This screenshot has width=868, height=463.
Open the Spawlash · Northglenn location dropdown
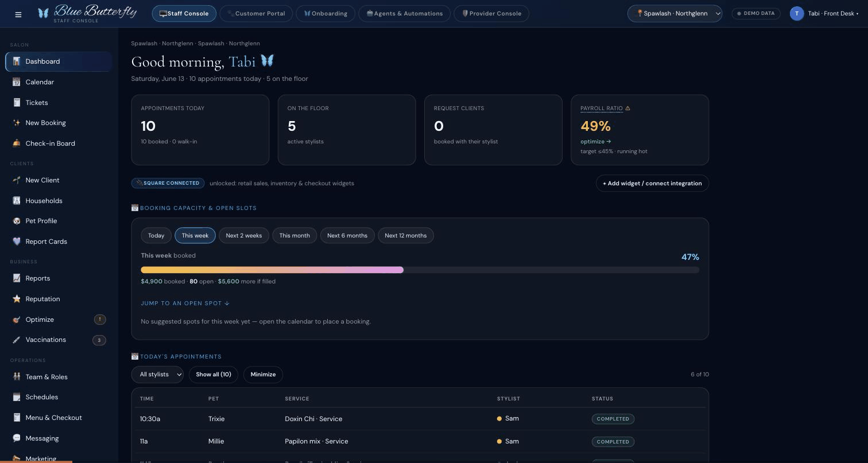point(675,13)
